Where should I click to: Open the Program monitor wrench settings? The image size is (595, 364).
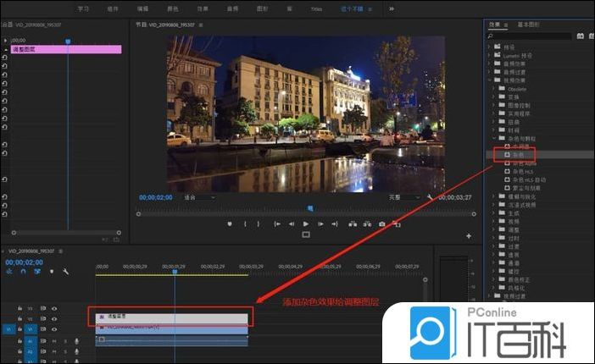tap(431, 197)
